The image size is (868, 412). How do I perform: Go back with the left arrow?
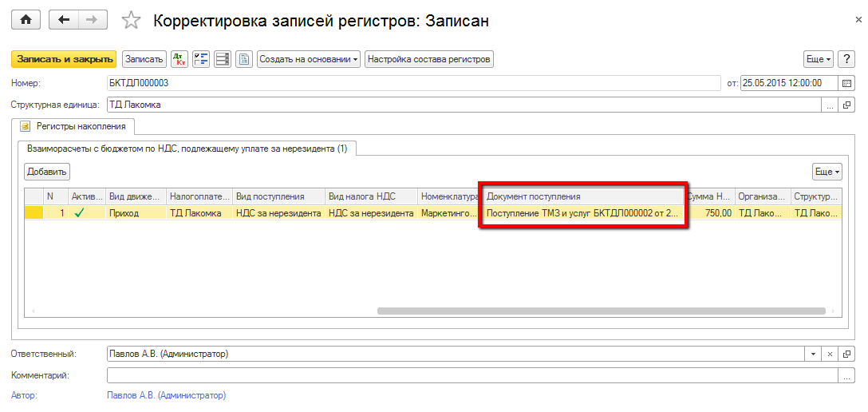tap(64, 21)
